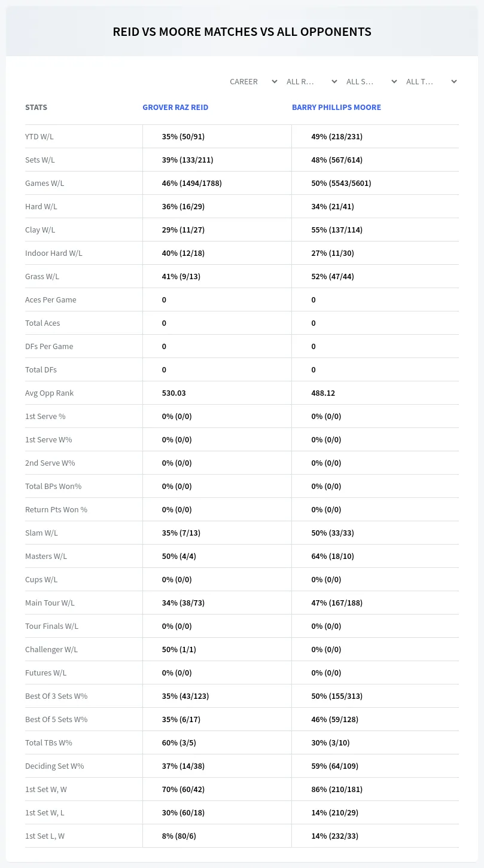Click the Challenger W/L row label
The width and height of the screenshot is (484, 868).
[x=51, y=649]
